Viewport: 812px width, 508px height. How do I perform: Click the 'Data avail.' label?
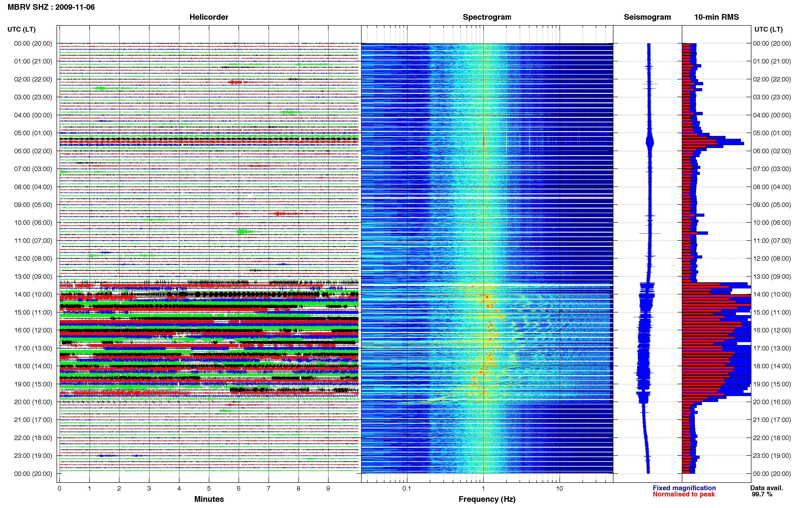(767, 488)
